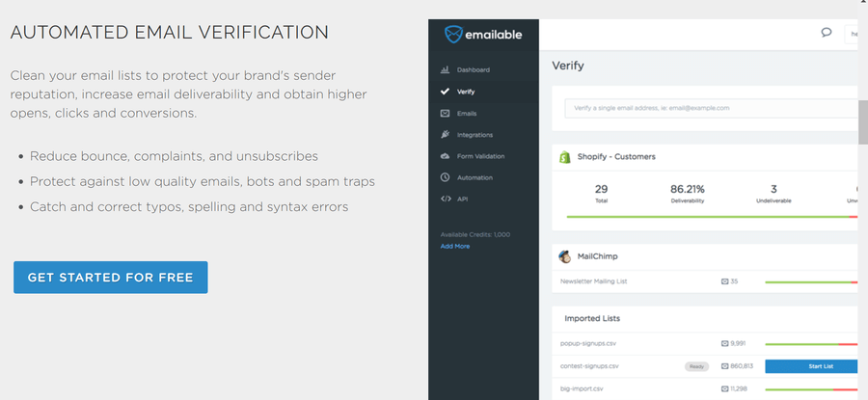Screen dimensions: 868x400
Task: Click the page vertical scrollbar thumb
Action: click(x=863, y=122)
